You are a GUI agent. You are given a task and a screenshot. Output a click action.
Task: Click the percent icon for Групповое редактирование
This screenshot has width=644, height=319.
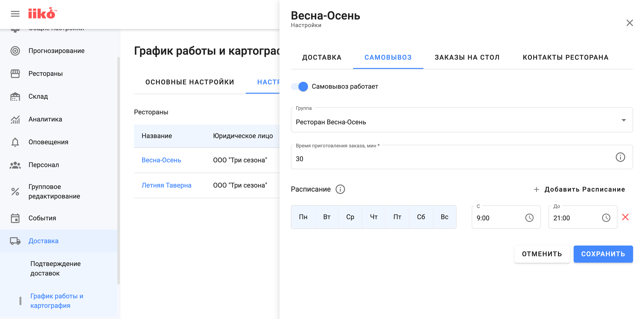[15, 192]
